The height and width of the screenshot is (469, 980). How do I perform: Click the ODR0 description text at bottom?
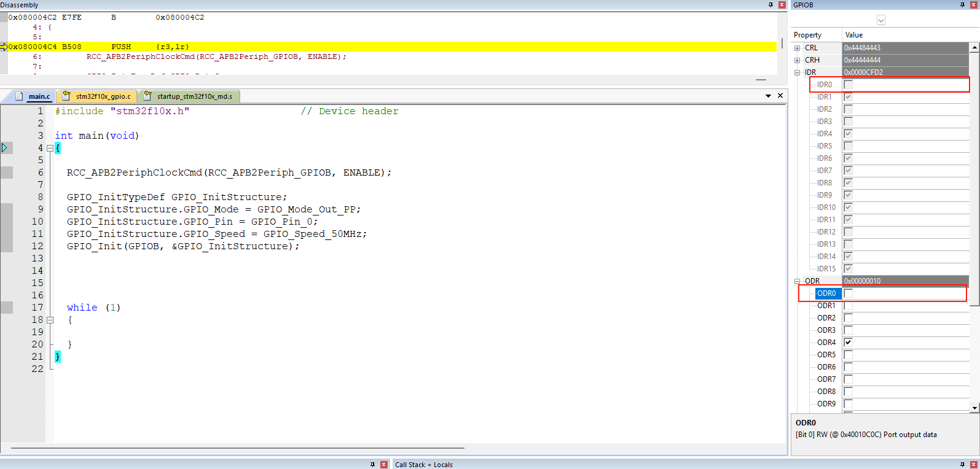click(866, 435)
